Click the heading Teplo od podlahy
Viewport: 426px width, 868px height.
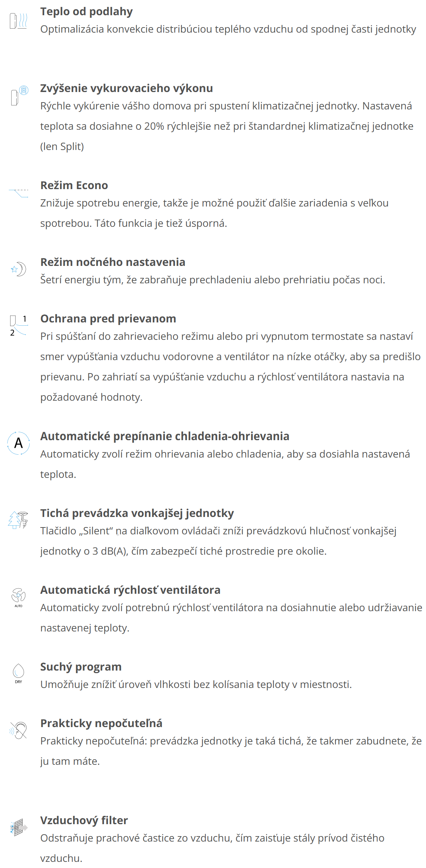(87, 12)
